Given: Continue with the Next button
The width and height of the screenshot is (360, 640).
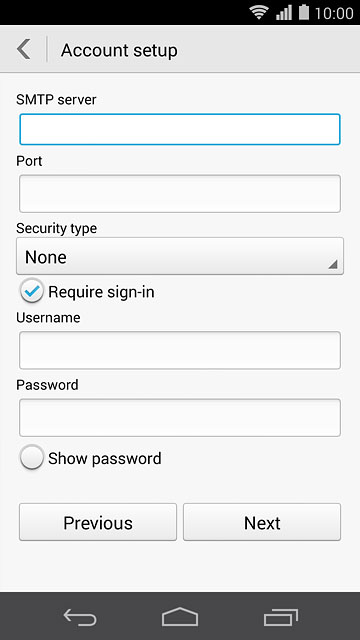Looking at the screenshot, I should [x=262, y=522].
